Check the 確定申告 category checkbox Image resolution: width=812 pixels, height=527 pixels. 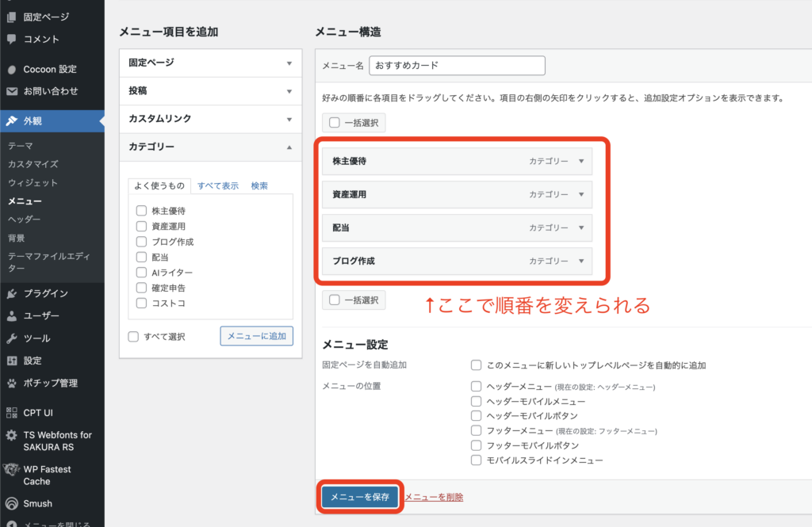coord(141,288)
